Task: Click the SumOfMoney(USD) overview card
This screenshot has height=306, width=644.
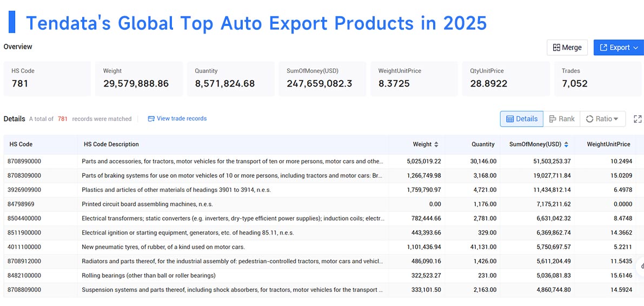Action: click(x=322, y=79)
